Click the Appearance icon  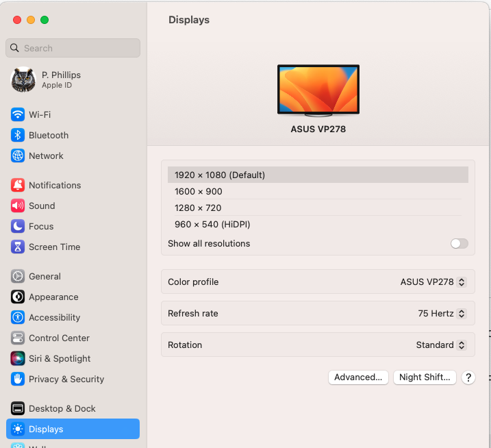coord(18,297)
